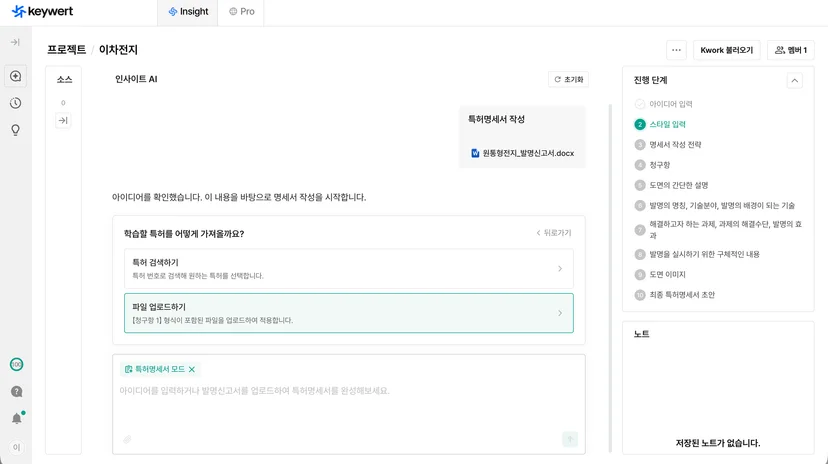828x464 pixels.
Task: Select the 특허 검색하기 option
Action: [x=349, y=269]
